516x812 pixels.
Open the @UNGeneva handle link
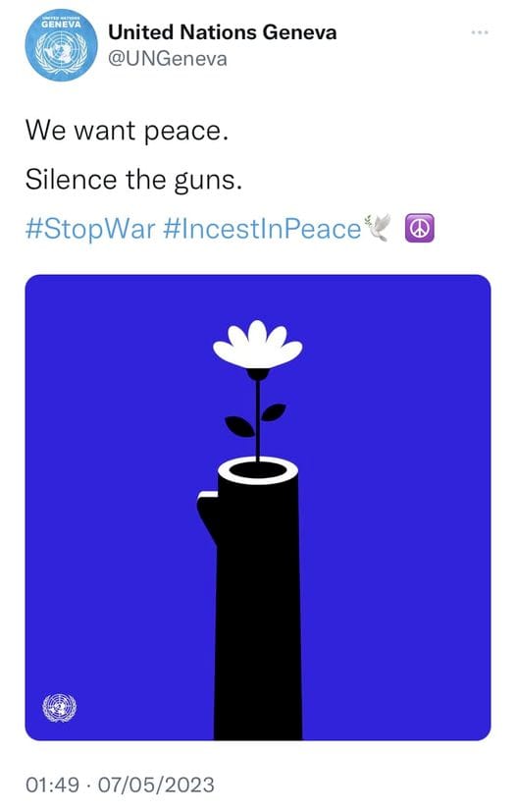click(x=168, y=59)
